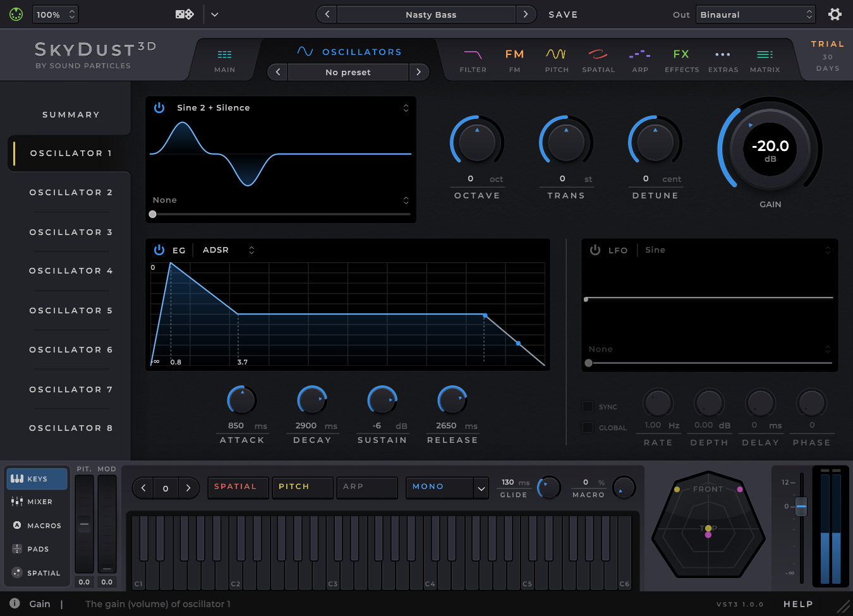The width and height of the screenshot is (853, 616).
Task: Check the LFO SYNC checkbox
Action: (x=588, y=406)
